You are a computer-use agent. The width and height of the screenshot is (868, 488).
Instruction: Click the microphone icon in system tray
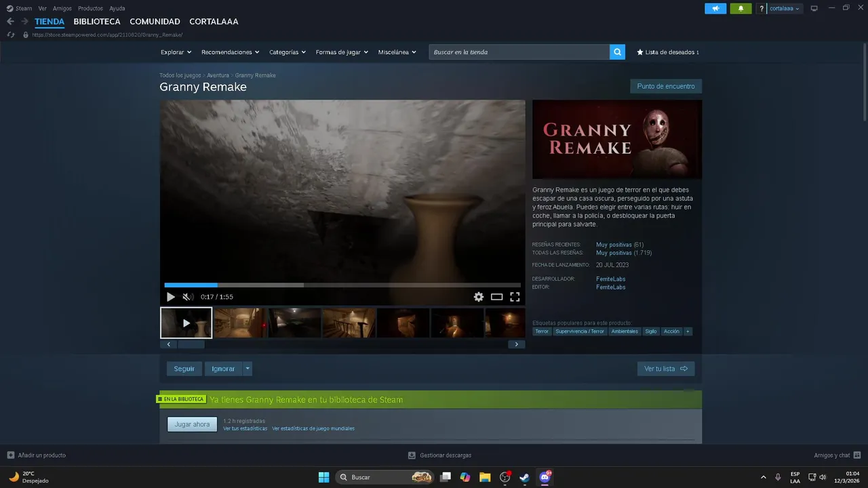tap(778, 477)
